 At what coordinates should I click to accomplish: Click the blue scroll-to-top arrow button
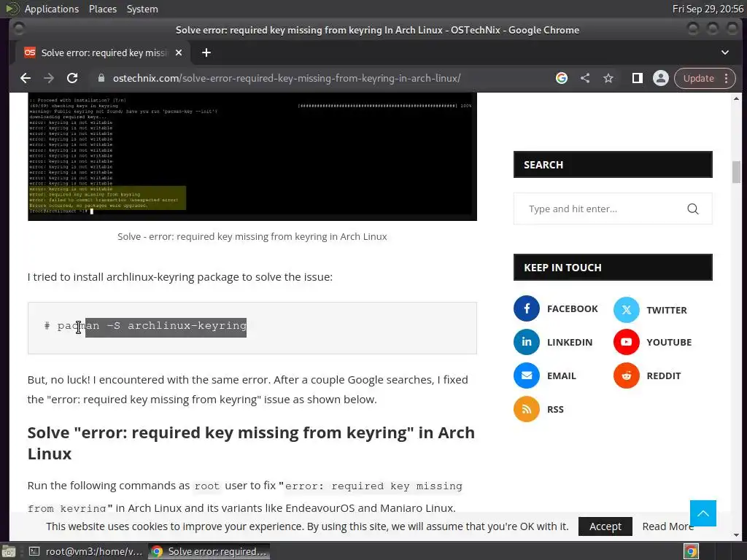pyautogui.click(x=703, y=513)
